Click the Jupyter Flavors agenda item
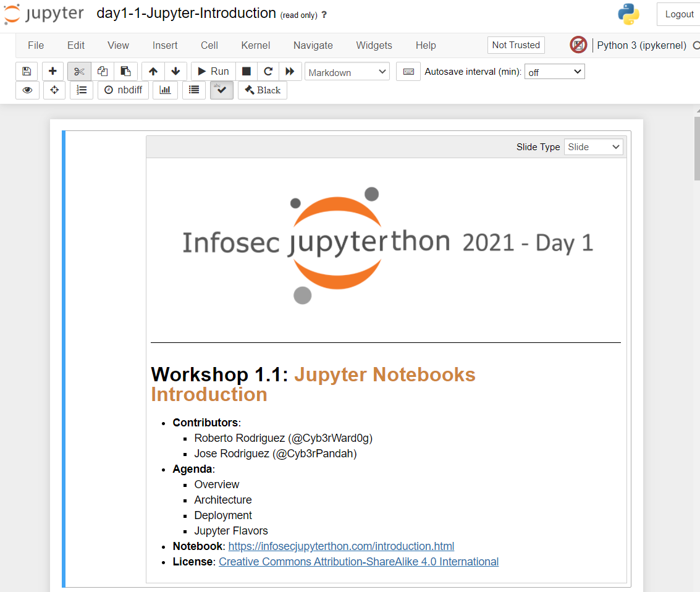 pyautogui.click(x=231, y=531)
